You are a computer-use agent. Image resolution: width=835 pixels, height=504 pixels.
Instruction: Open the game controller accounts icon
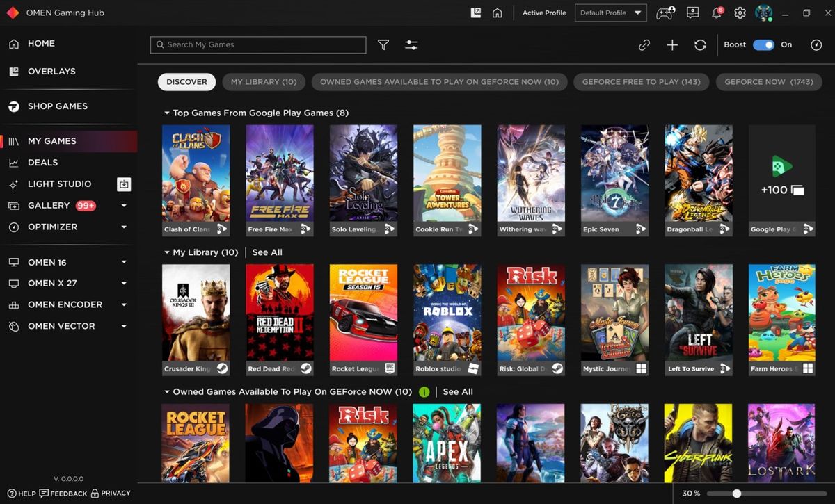pos(665,13)
